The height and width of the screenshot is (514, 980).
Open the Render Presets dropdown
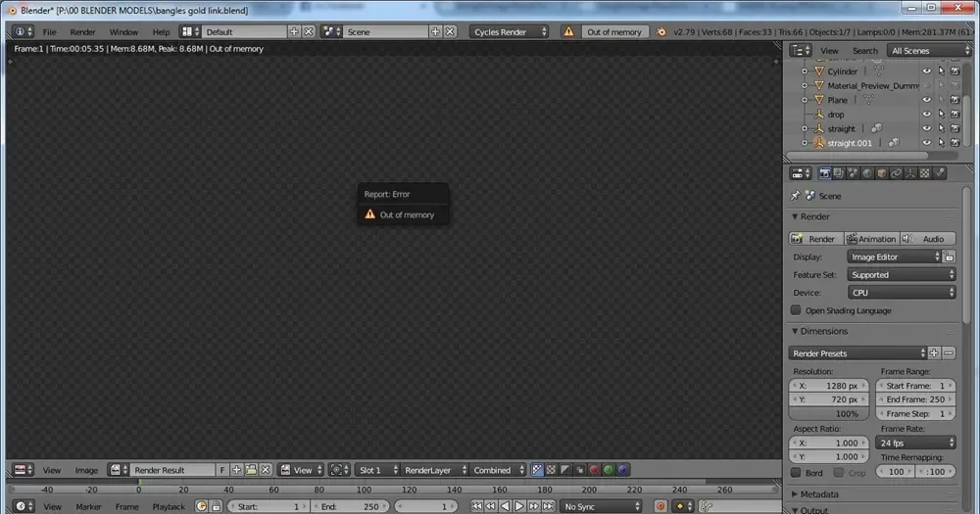(857, 353)
